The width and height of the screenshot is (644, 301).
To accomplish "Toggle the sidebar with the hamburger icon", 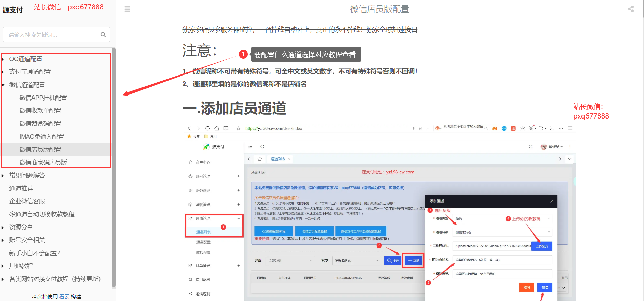I will tap(127, 9).
